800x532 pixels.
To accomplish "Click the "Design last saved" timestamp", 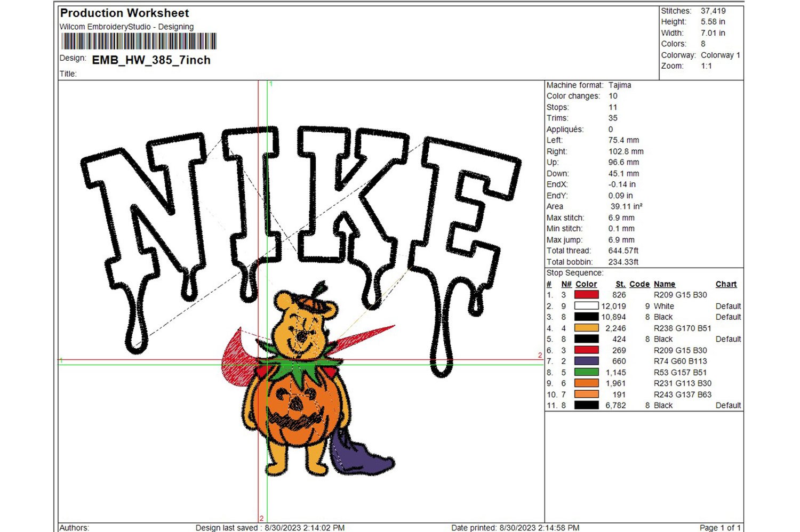I will coord(270,528).
